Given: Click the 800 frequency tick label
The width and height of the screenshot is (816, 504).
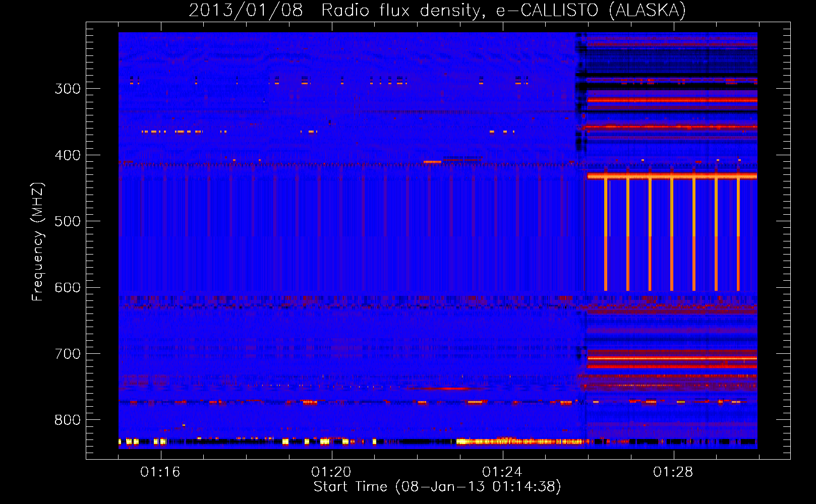Looking at the screenshot, I should 68,420.
